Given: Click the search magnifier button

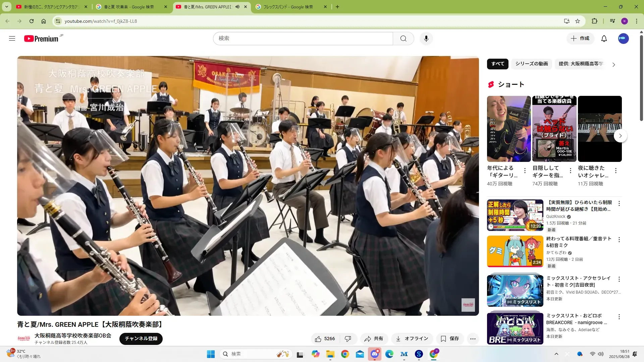Looking at the screenshot, I should 403,39.
